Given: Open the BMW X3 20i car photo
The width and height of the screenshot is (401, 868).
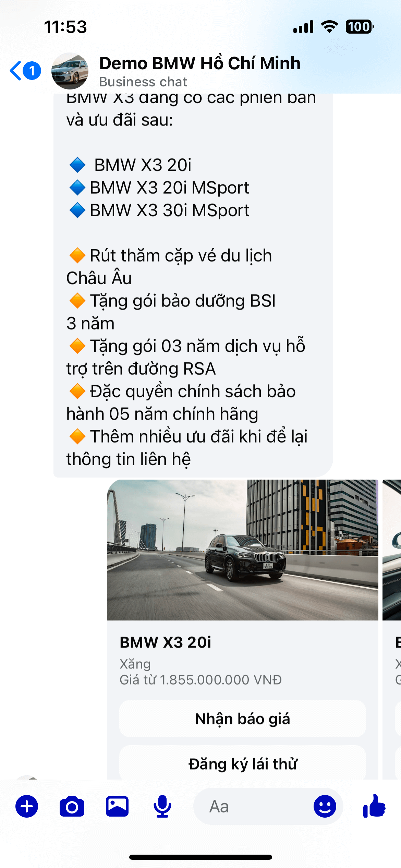Looking at the screenshot, I should pyautogui.click(x=243, y=550).
